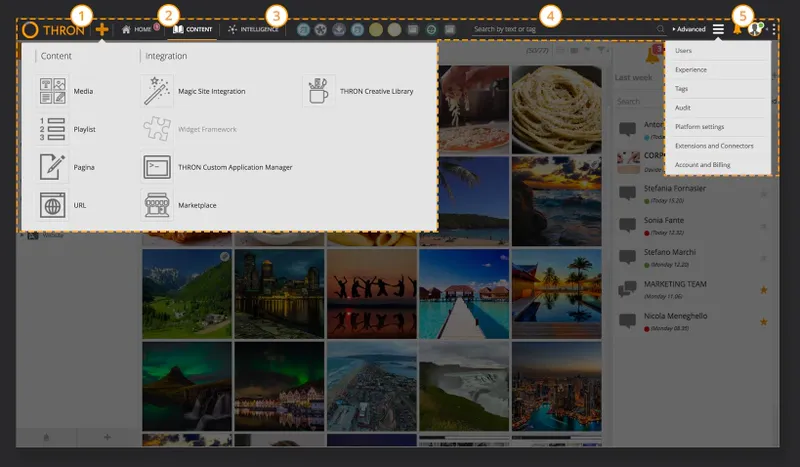Image resolution: width=800 pixels, height=467 pixels.
Task: Toggle star on MARKETING TEAM conversation
Action: pyautogui.click(x=764, y=290)
